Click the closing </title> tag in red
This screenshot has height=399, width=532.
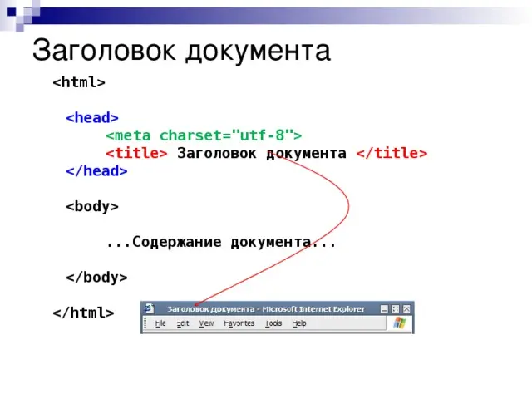392,153
